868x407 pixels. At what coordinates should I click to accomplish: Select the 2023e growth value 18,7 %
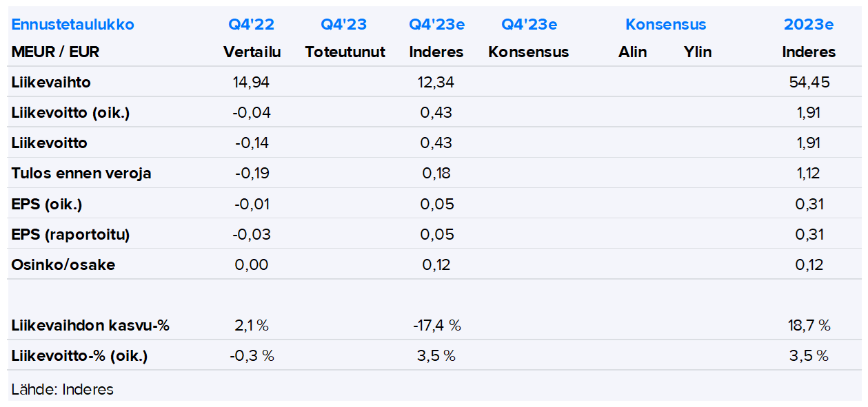pyautogui.click(x=809, y=326)
